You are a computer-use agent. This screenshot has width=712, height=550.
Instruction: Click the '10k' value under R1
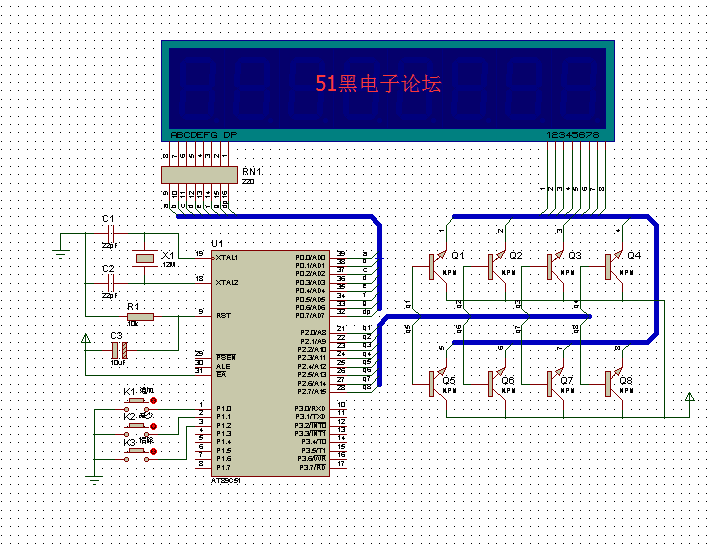pos(132,324)
